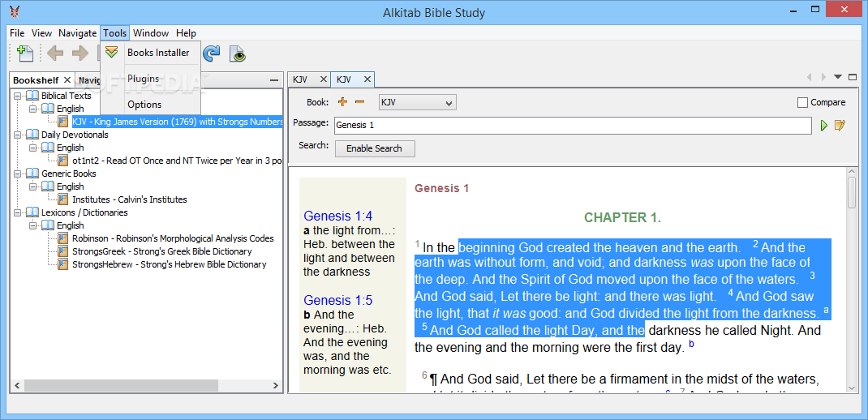This screenshot has width=868, height=420.
Task: Click the eye page view icon
Action: point(238,54)
